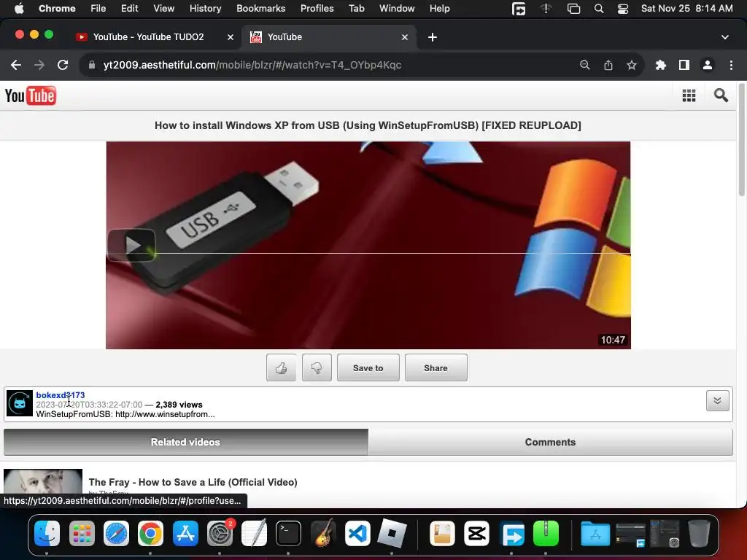The width and height of the screenshot is (747, 560).
Task: Click the address bar URL
Action: point(252,65)
